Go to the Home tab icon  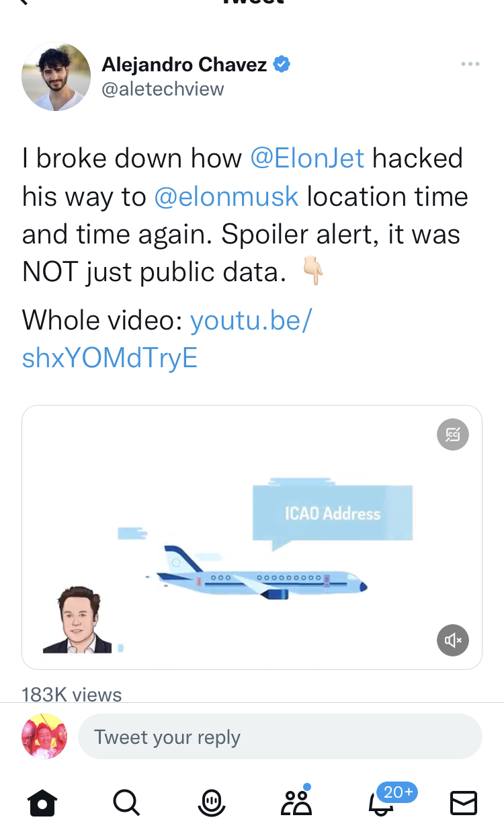(x=42, y=802)
